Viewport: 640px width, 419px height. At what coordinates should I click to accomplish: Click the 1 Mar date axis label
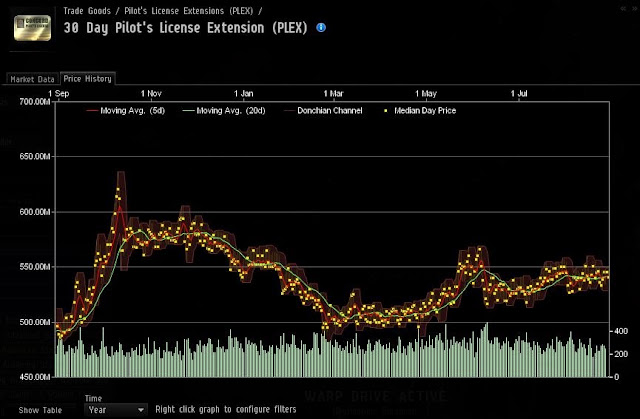coord(333,93)
